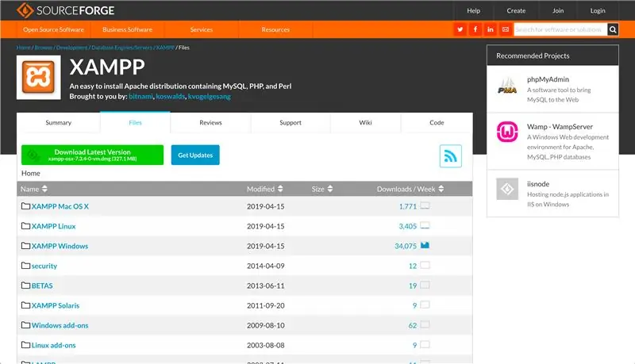The height and width of the screenshot is (364, 635).
Task: Sort file list by Size
Action: pyautogui.click(x=322, y=189)
